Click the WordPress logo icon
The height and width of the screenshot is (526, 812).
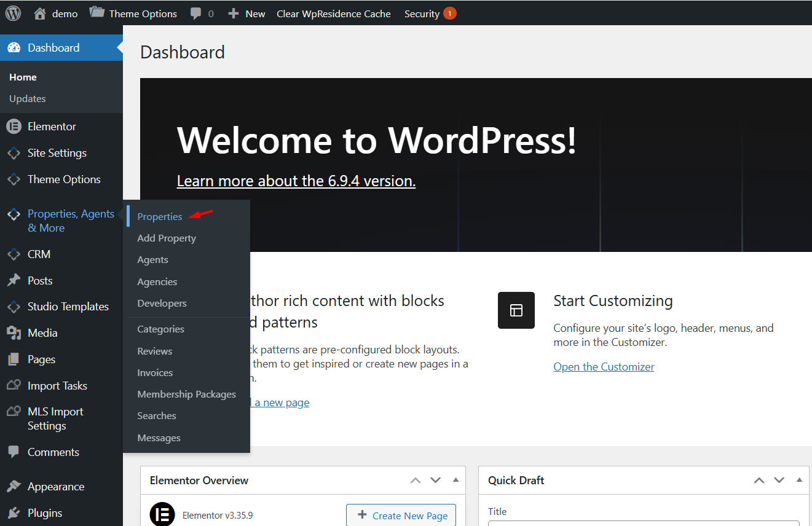tap(13, 13)
